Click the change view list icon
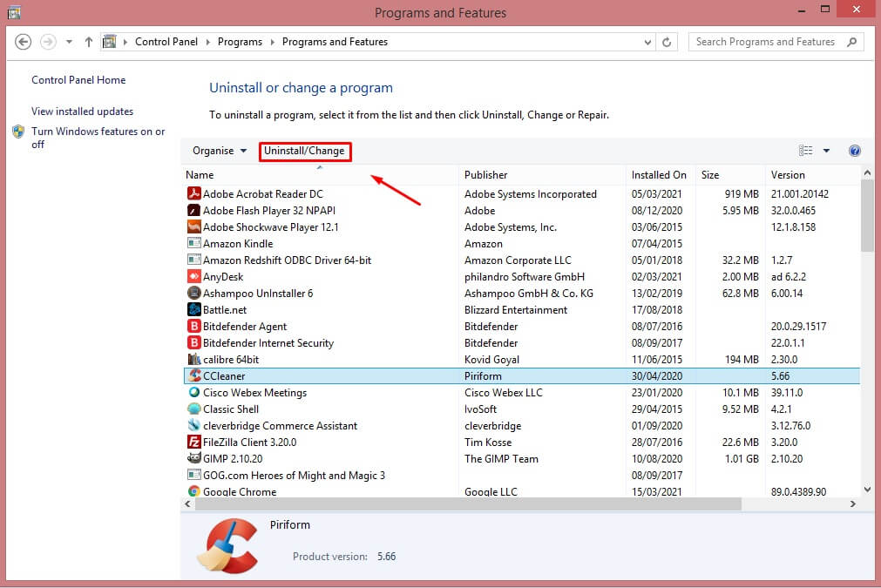The width and height of the screenshot is (881, 588). click(806, 151)
